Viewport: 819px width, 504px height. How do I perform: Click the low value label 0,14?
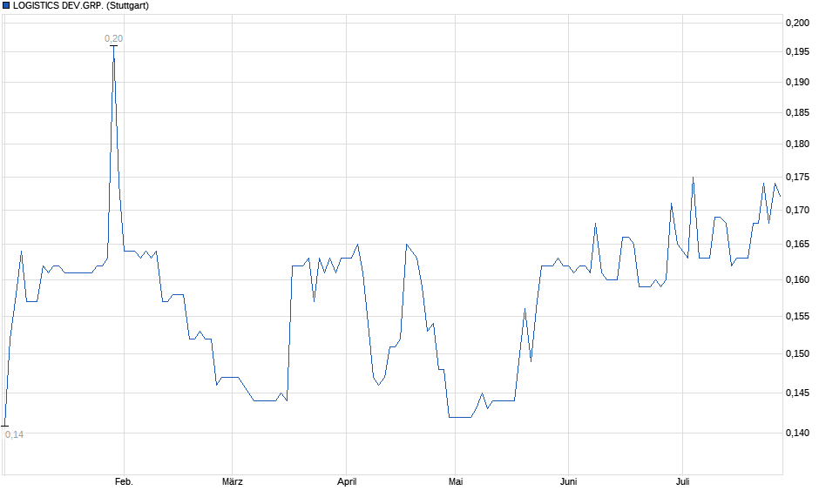[15, 434]
